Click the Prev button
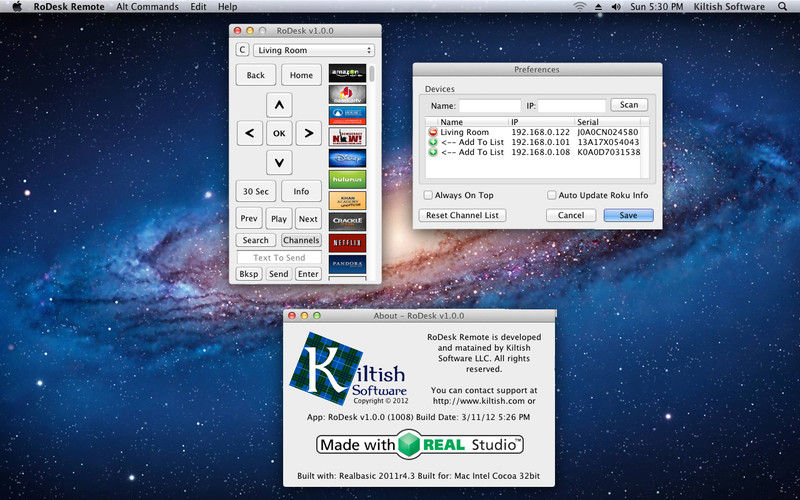800x500 pixels. [x=249, y=218]
